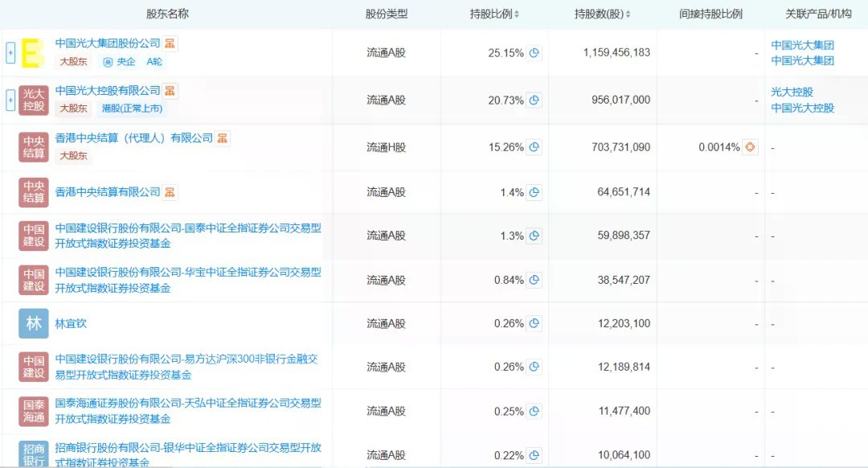Expand the 中国光大集团股份公司 row
This screenshot has height=468, width=868.
[x=10, y=53]
